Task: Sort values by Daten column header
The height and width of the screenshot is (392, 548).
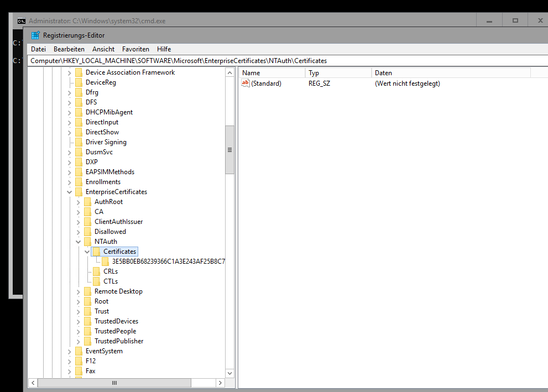Action: 451,72
